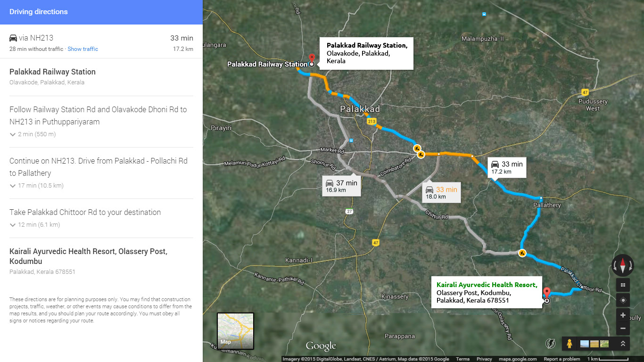Click the 33 min 17.2 km route label
Screen dimensions: 644x362
click(x=506, y=167)
